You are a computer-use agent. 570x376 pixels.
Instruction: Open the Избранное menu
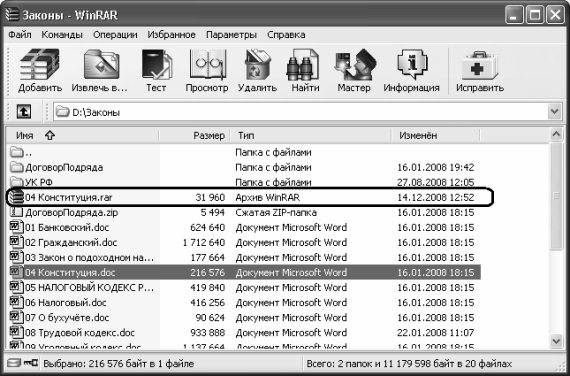171,35
